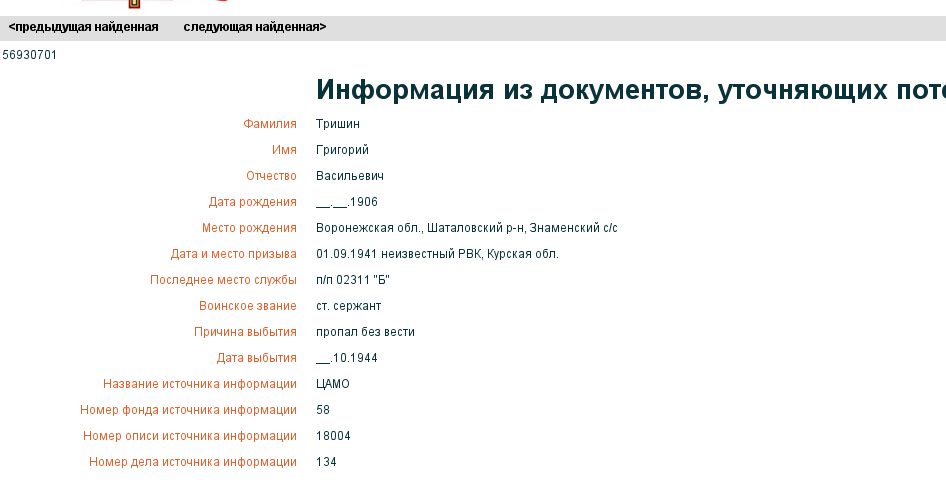
Task: Click the "предыдущая найденная" link
Action: click(84, 27)
